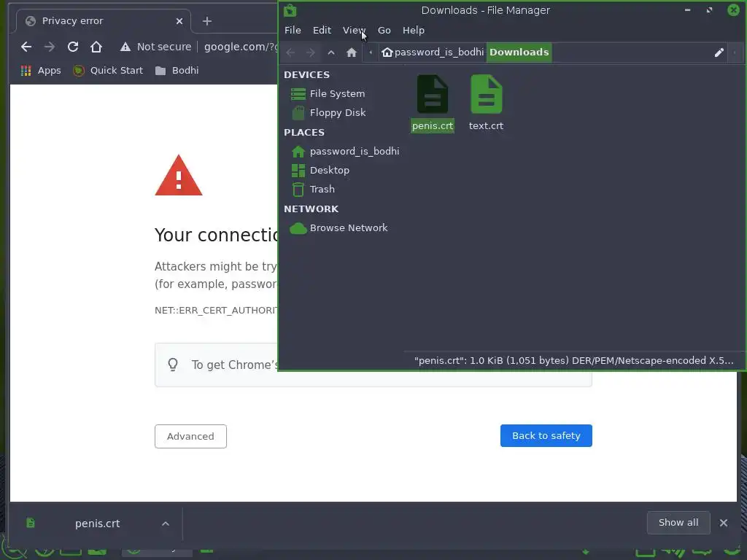Click the NET::ERR_CERT_AUTHORITY error code
The height and width of the screenshot is (560, 747).
coord(216,311)
